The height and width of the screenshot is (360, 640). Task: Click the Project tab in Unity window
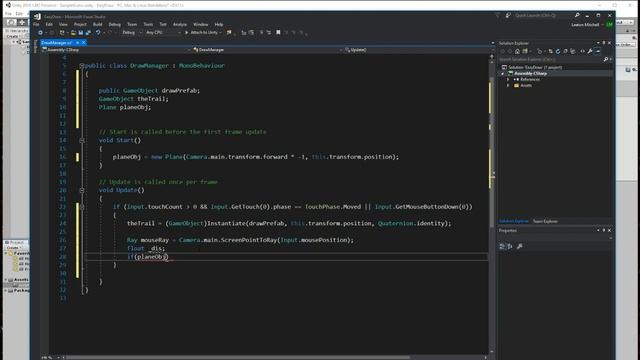tap(16, 242)
